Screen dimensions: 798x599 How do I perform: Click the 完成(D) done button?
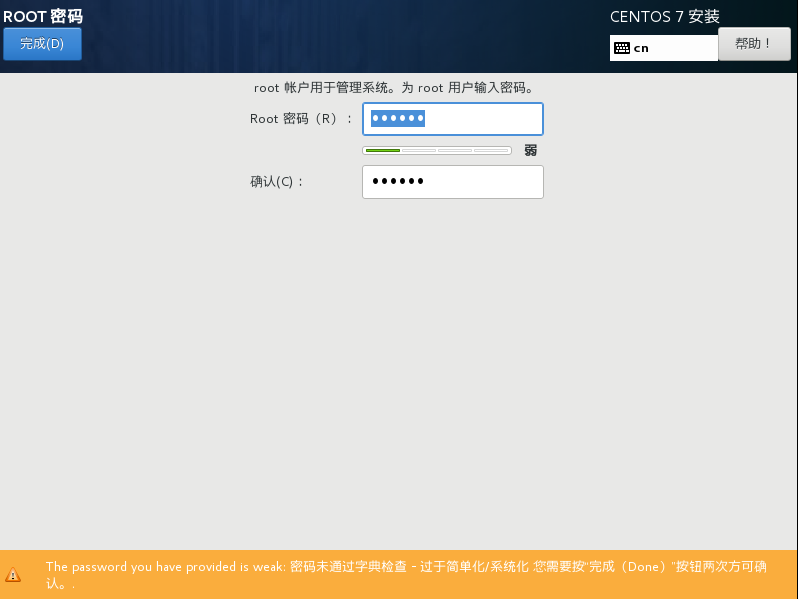click(x=42, y=44)
